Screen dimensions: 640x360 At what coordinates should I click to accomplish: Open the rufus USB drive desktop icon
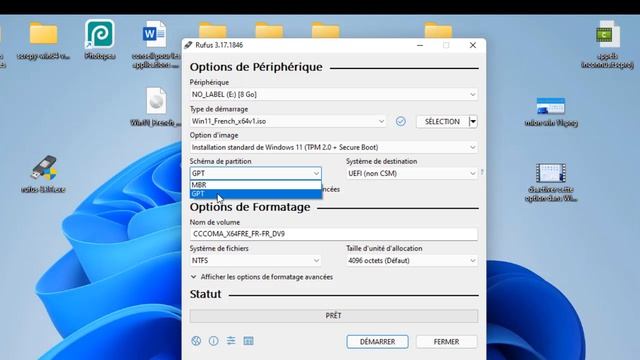pyautogui.click(x=44, y=174)
